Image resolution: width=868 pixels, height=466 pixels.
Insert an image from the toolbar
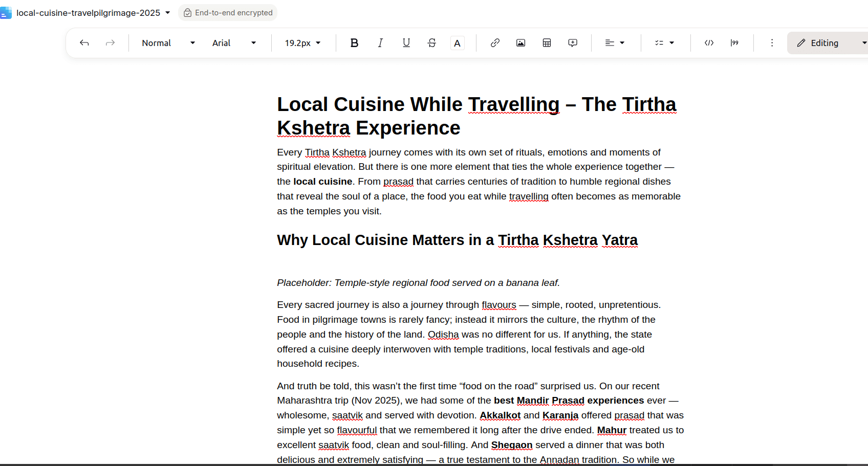point(520,43)
